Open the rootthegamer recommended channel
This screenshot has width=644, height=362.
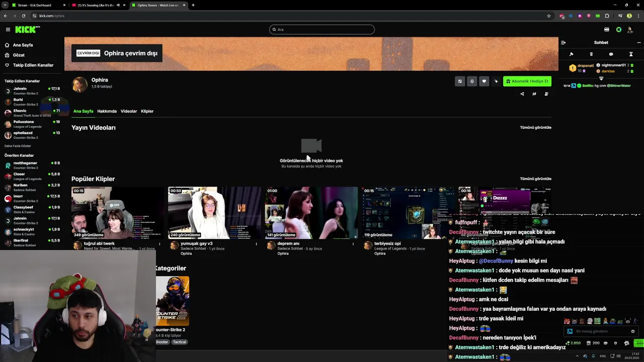(x=32, y=165)
